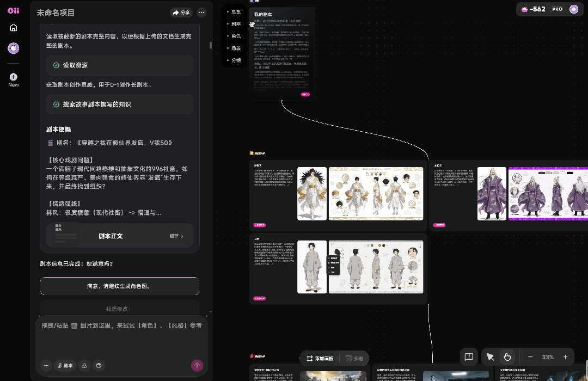Toggle the 多选 multi-select checkbox
588x381 pixels.
coord(354,359)
